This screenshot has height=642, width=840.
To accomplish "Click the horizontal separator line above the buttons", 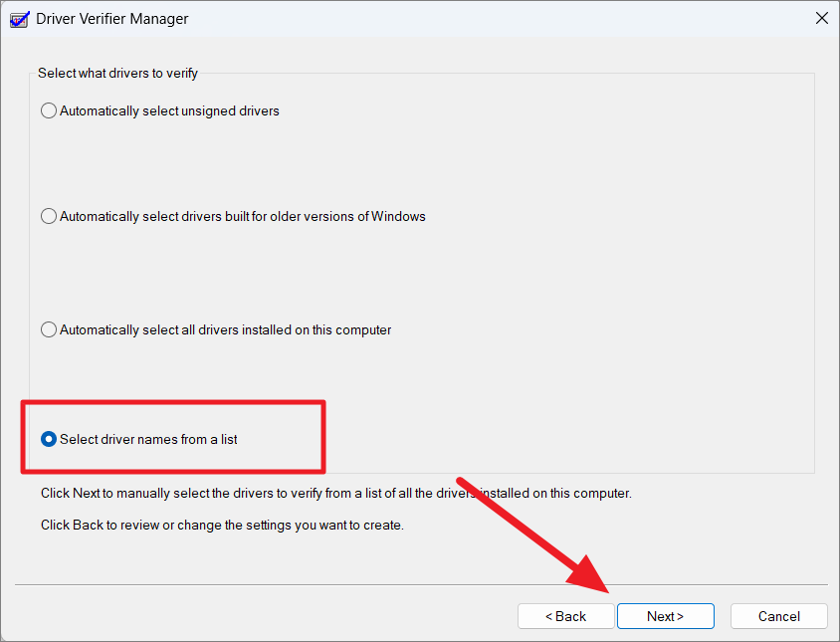I will pyautogui.click(x=421, y=584).
